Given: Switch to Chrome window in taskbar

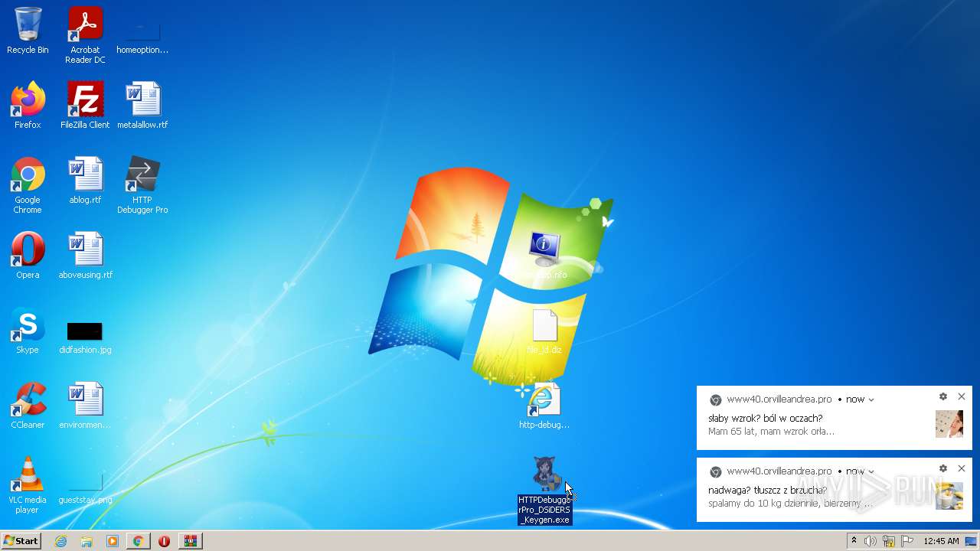Looking at the screenshot, I should [x=138, y=541].
